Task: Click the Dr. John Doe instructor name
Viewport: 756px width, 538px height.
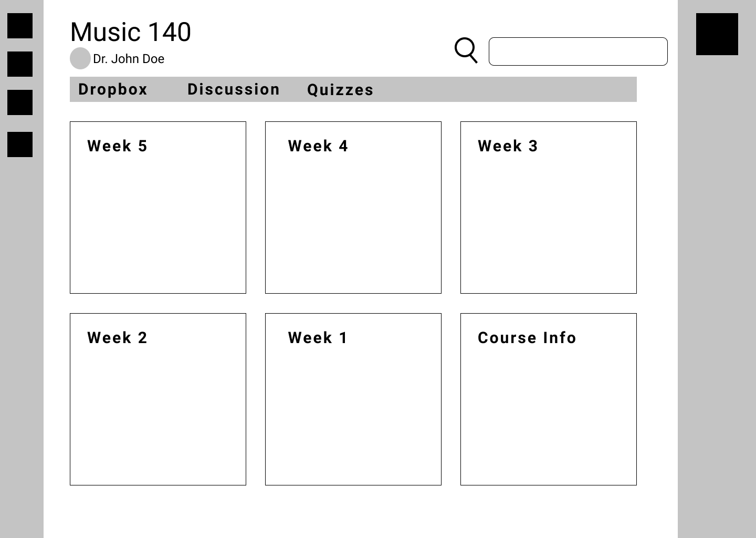Action: point(129,59)
